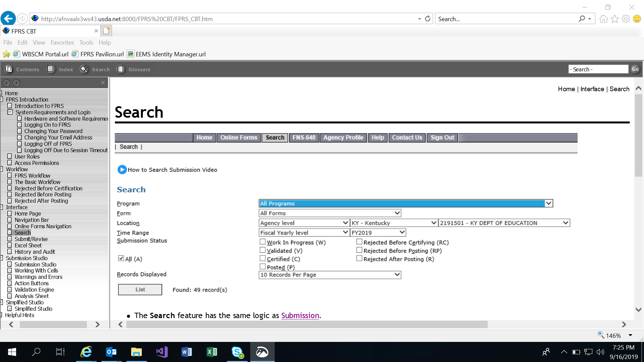Open the Favorites menu

[62, 43]
